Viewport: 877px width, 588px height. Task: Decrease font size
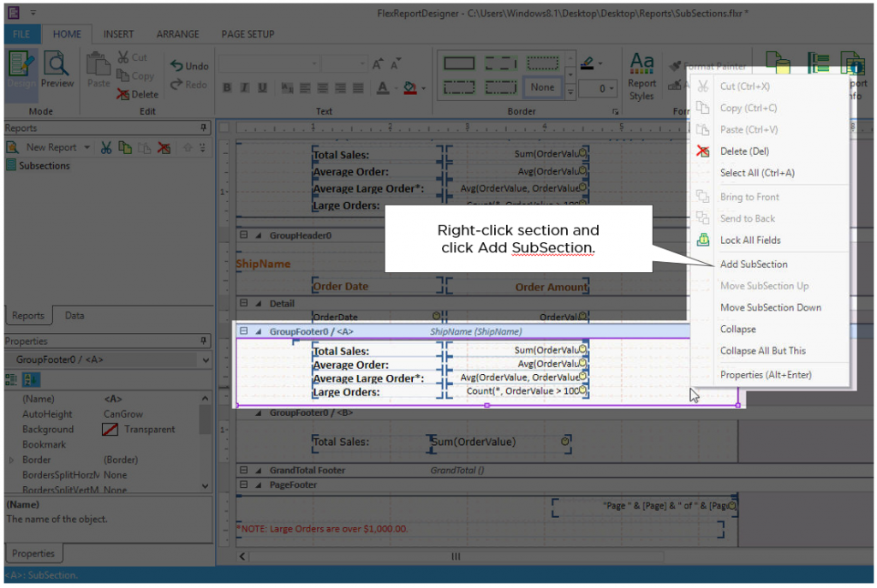[x=396, y=63]
